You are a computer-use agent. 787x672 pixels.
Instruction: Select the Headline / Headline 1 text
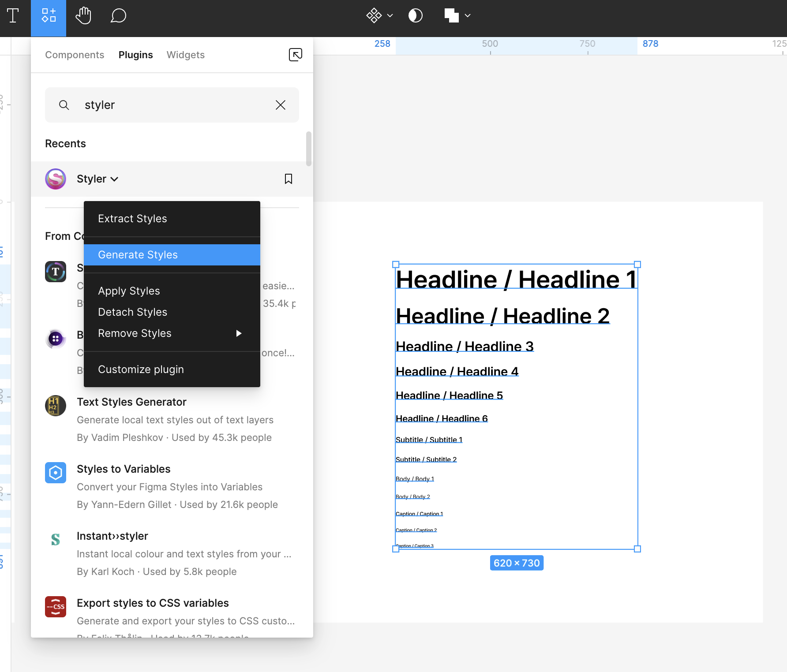[x=516, y=280]
